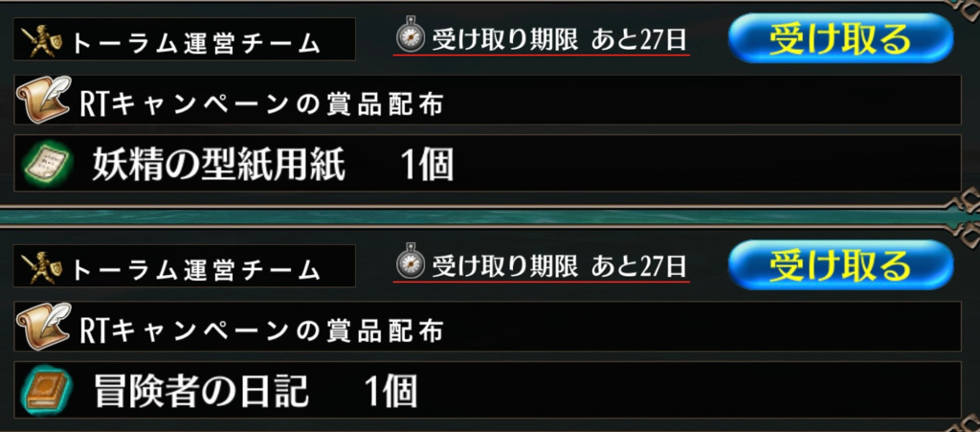Tap the stopwatch icon in the first mail
The height and width of the screenshot is (432, 980).
pyautogui.click(x=410, y=37)
